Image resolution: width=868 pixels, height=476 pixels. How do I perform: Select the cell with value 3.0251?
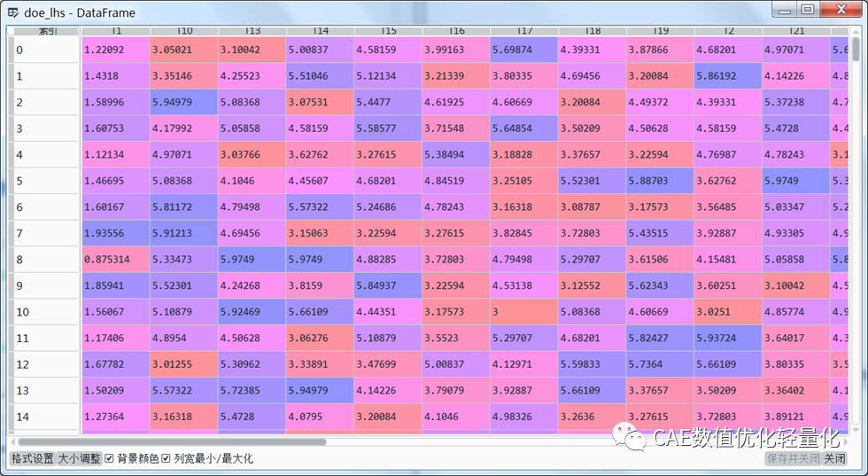[x=728, y=312]
